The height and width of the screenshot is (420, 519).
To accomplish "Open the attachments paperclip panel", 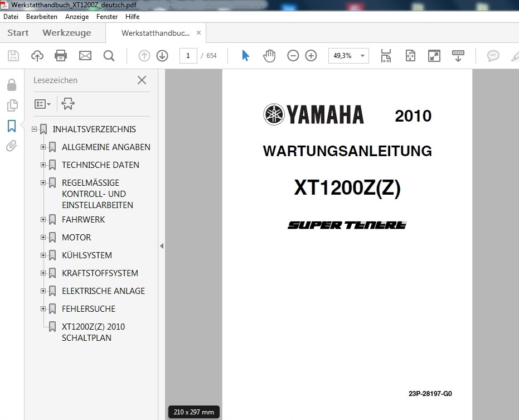I will coord(12,146).
